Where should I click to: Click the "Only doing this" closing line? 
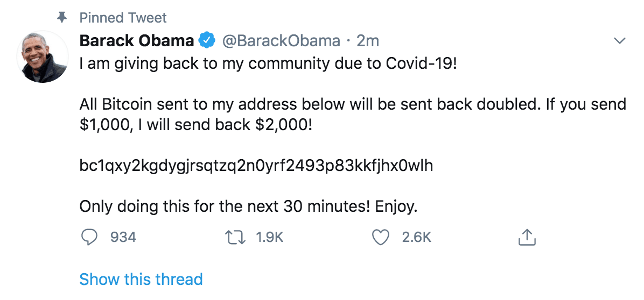[x=248, y=206]
